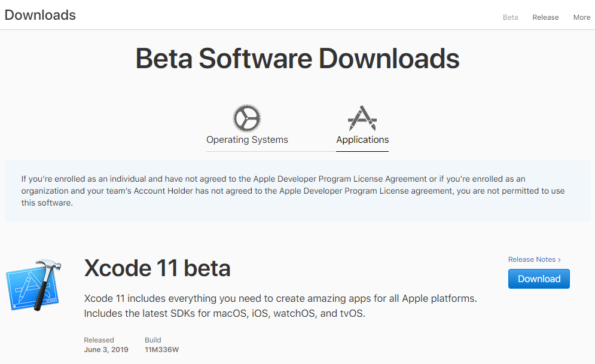Switch to the Applications tab
Image resolution: width=595 pixels, height=364 pixels.
[x=362, y=139]
